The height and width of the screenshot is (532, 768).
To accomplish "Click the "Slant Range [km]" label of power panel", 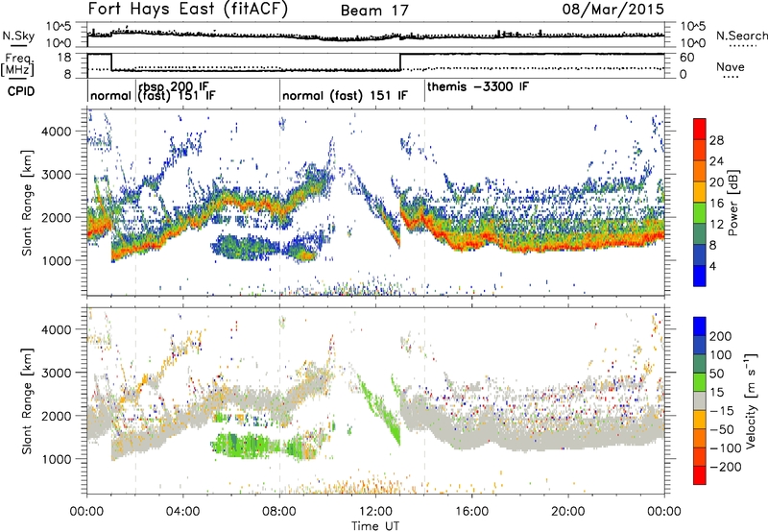I will click(x=27, y=203).
